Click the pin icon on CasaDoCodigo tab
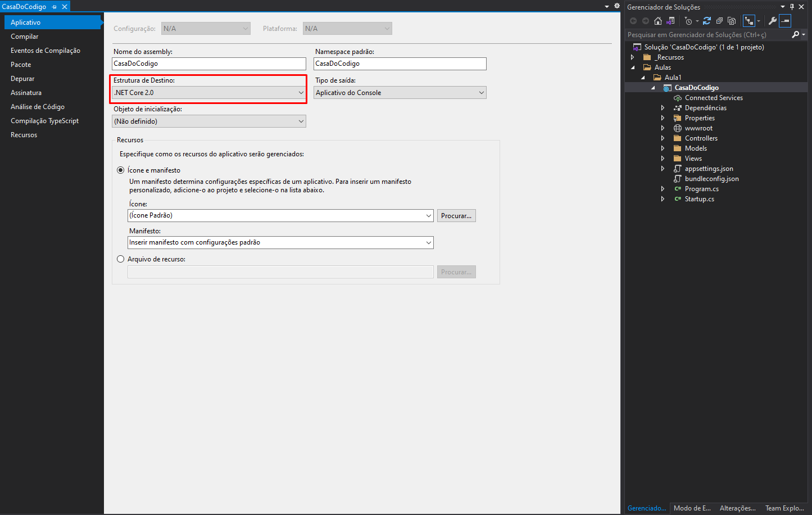 (55, 7)
